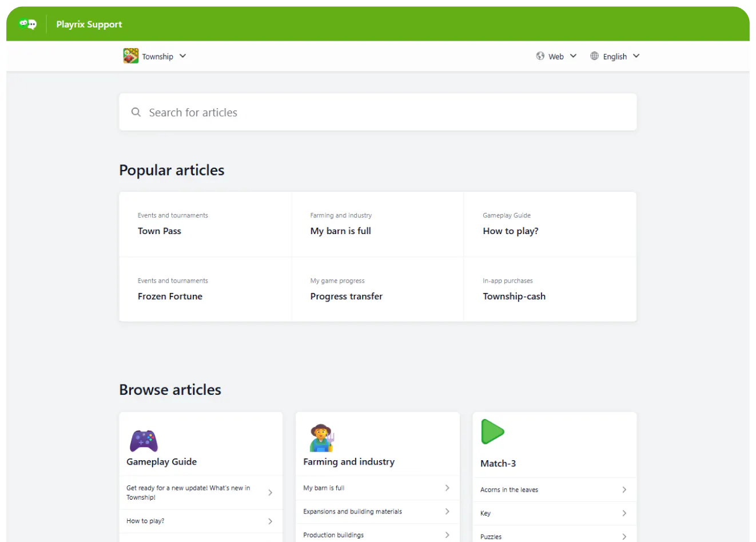
Task: Click the farmer Farming and industry icon
Action: click(x=321, y=438)
